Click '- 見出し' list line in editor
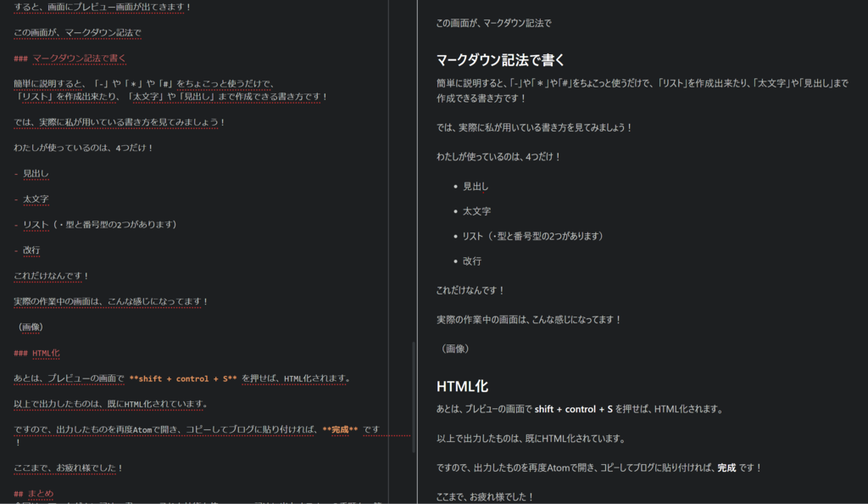Viewport: 868px width, 504px height. point(31,173)
